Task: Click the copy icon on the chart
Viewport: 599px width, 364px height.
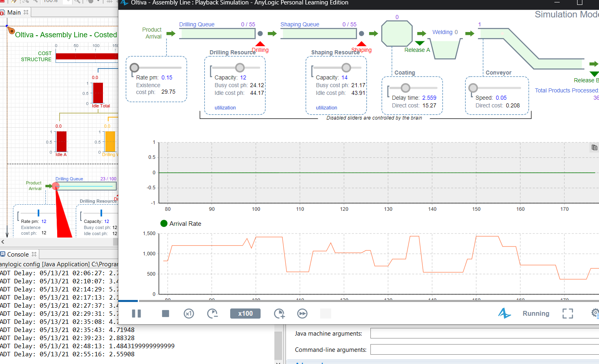Action: [x=594, y=148]
